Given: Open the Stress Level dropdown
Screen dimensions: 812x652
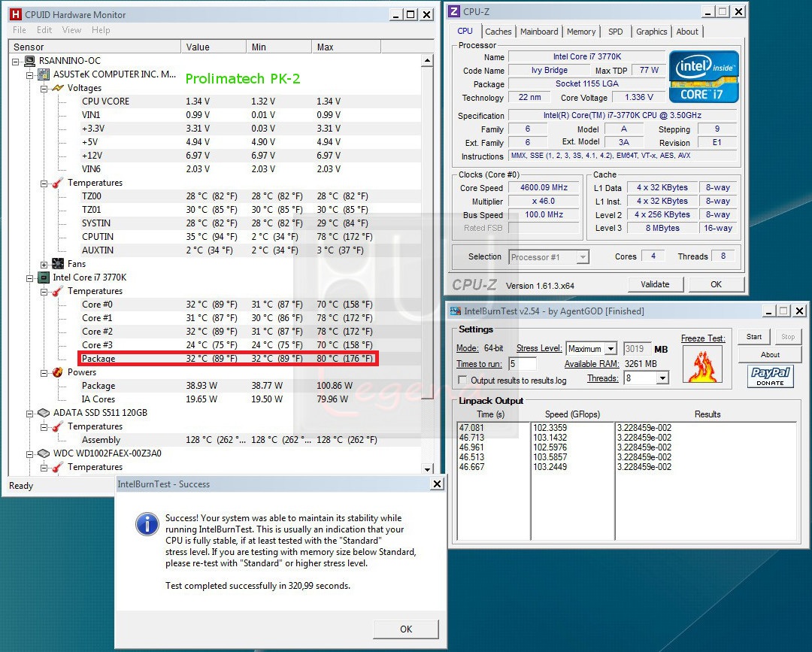Looking at the screenshot, I should click(611, 348).
